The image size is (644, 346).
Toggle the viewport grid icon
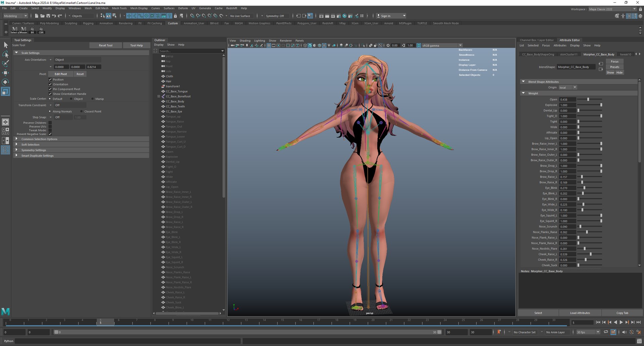click(269, 45)
